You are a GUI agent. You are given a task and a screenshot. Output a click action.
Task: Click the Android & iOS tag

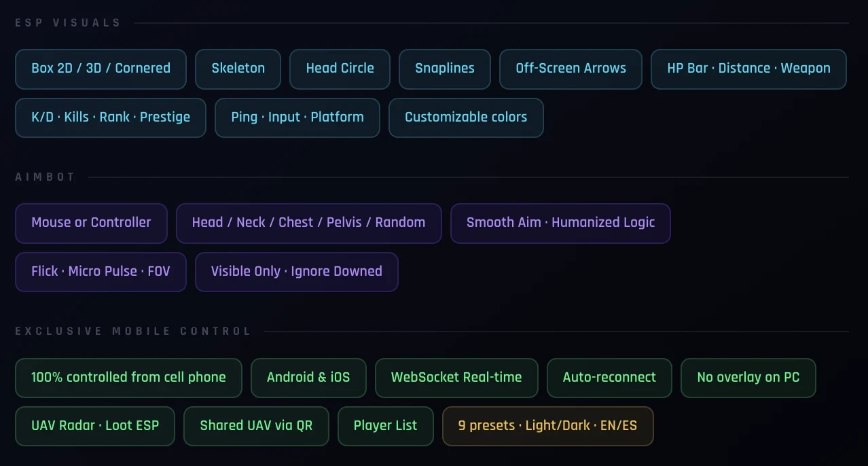tap(308, 378)
